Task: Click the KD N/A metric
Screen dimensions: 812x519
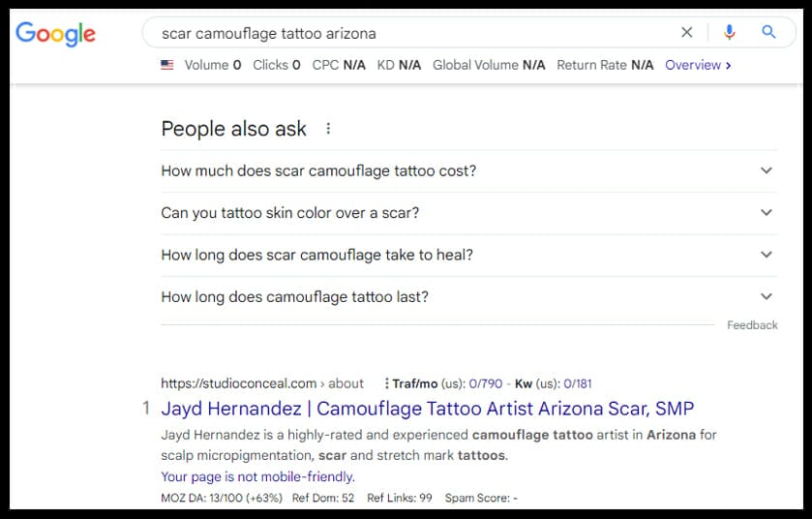Action: click(399, 65)
